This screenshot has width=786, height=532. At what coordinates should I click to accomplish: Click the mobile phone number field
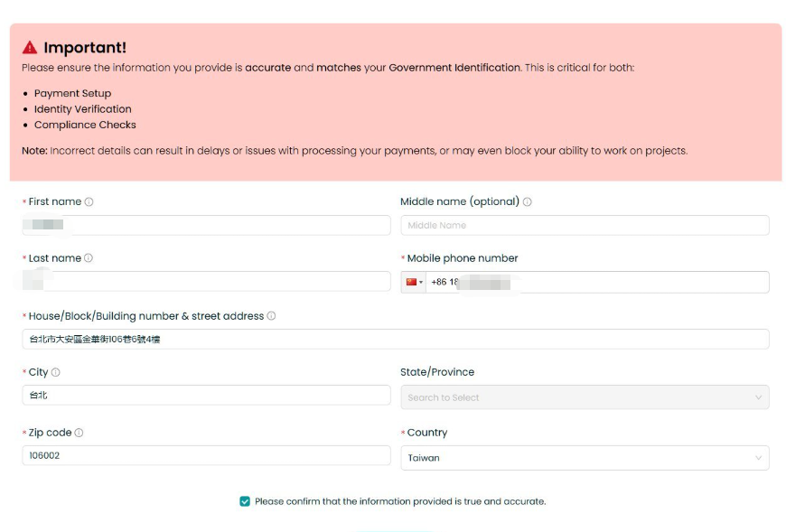click(597, 282)
